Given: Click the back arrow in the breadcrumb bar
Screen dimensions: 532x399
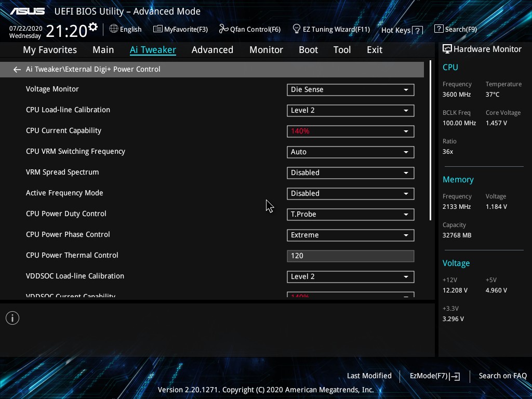Looking at the screenshot, I should (17, 70).
